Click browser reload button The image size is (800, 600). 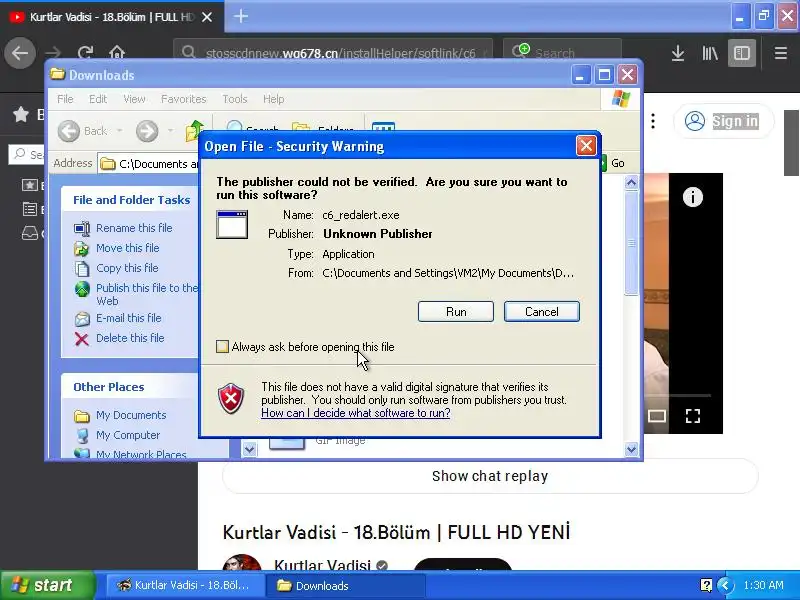click(x=85, y=53)
